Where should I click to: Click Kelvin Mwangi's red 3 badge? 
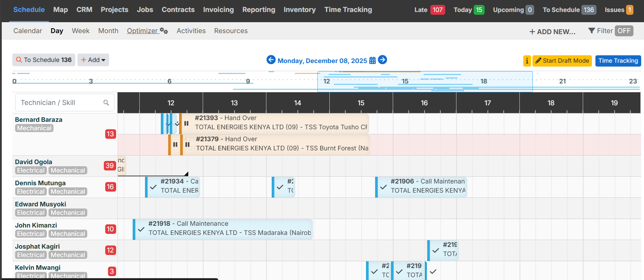112,271
